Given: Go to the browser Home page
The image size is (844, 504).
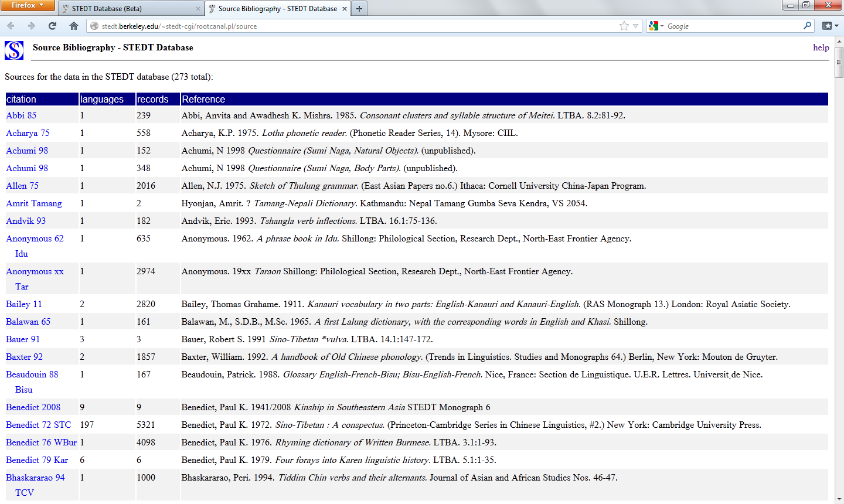Looking at the screenshot, I should (74, 26).
